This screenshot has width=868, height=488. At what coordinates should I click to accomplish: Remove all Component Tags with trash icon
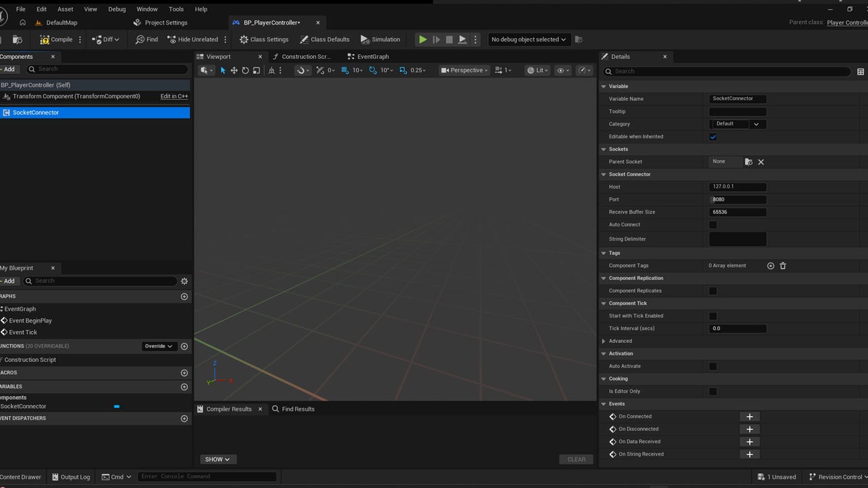[783, 266]
